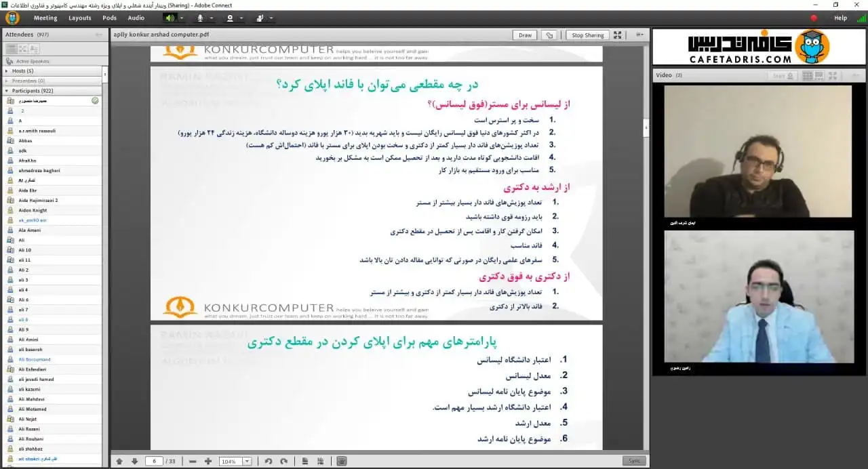Screen dimensions: 868x469
Task: Open the Help menu
Action: [840, 18]
